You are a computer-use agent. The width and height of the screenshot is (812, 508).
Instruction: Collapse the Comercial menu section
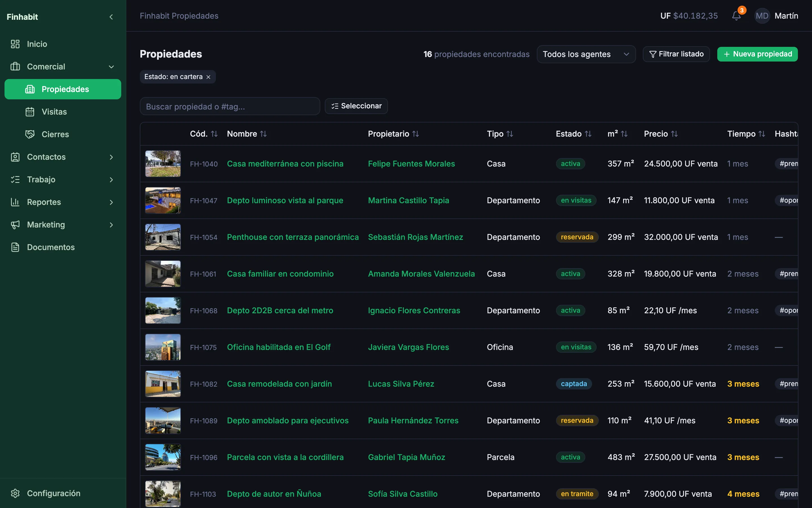pyautogui.click(x=111, y=67)
